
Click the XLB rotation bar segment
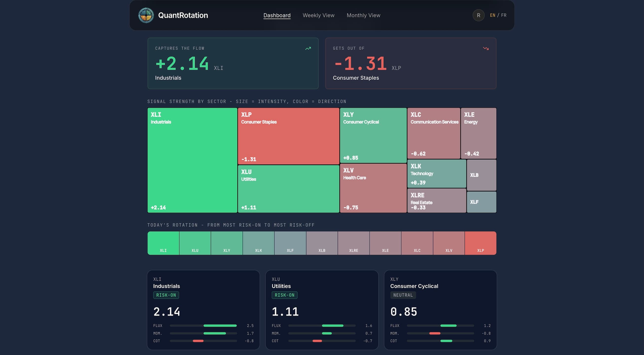point(322,243)
